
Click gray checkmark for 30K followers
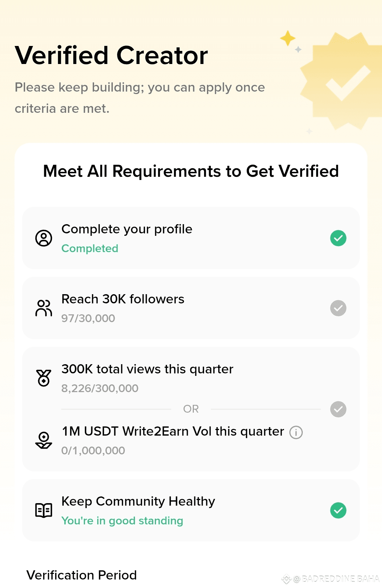338,308
